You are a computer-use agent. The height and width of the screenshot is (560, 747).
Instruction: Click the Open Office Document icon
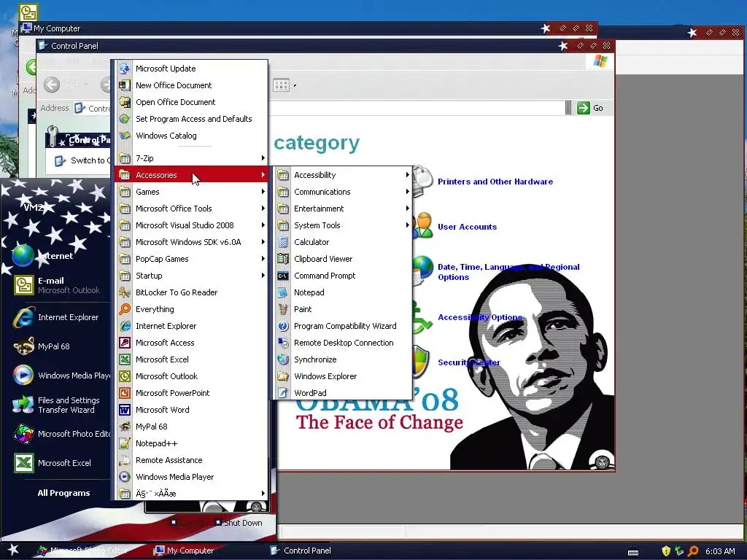click(125, 102)
